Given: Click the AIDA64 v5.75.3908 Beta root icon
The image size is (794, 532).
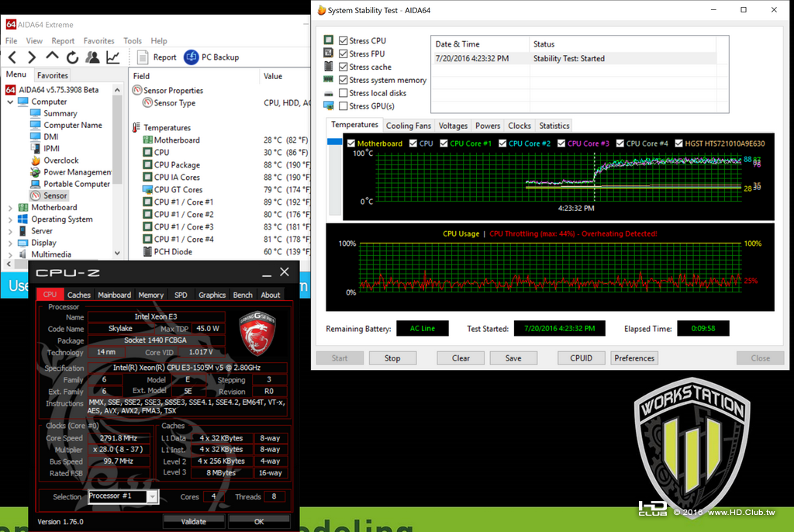Looking at the screenshot, I should pyautogui.click(x=10, y=90).
